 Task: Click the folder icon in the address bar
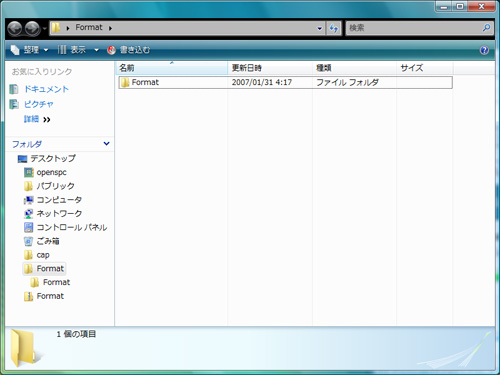coord(56,28)
